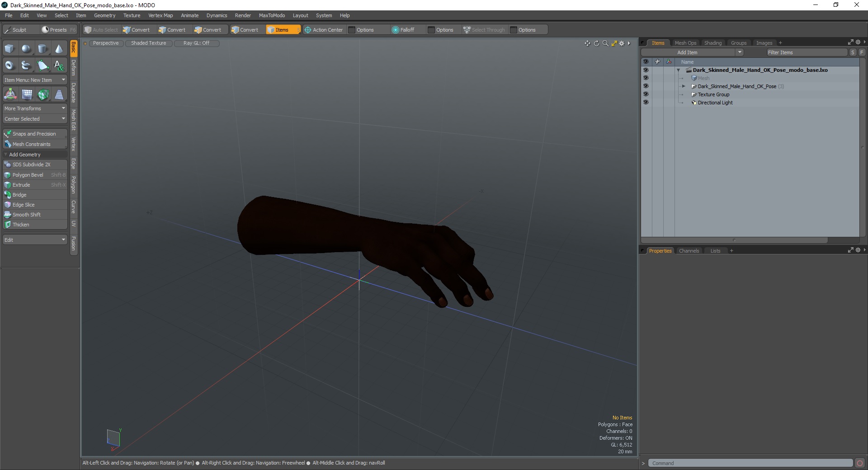Image resolution: width=868 pixels, height=470 pixels.
Task: Toggle visibility of Texture Group
Action: pyautogui.click(x=646, y=94)
